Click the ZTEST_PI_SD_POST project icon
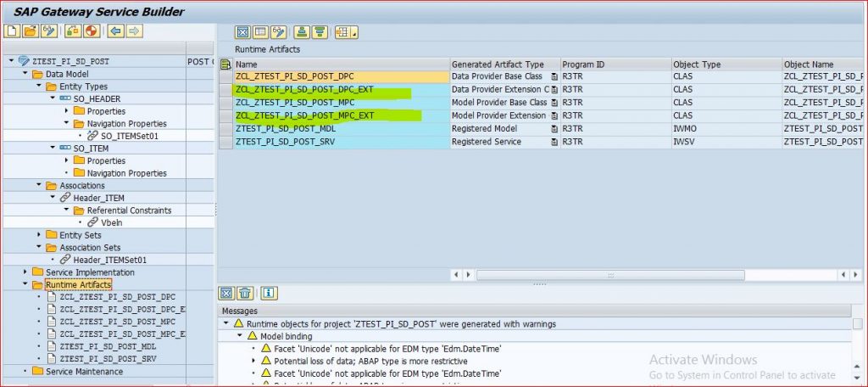 click(24, 61)
